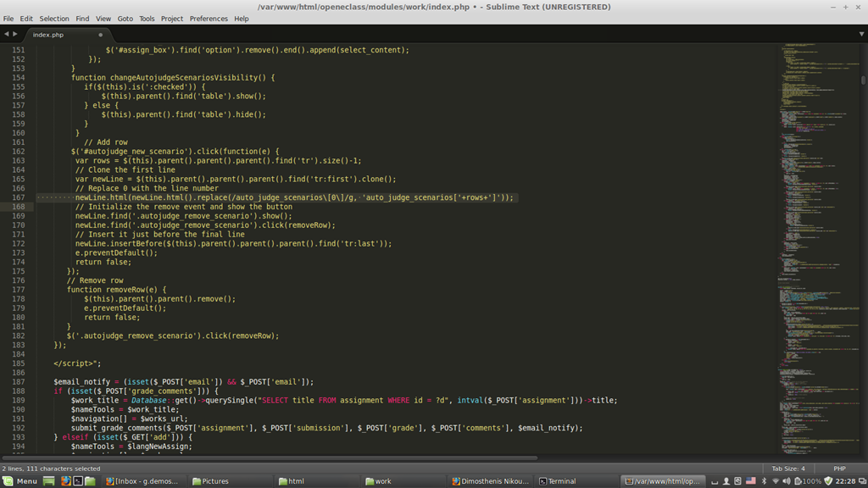This screenshot has height=488, width=868.
Task: Open the US flag keyboard layout indicator
Action: (751, 481)
